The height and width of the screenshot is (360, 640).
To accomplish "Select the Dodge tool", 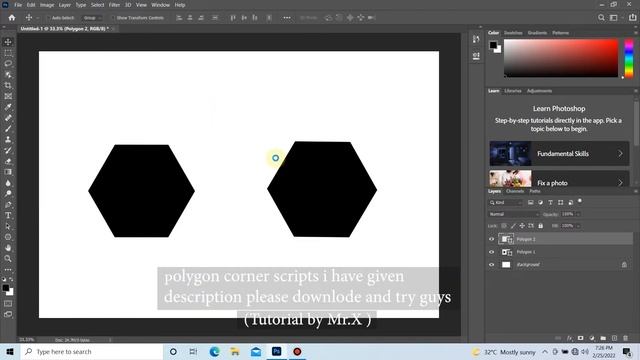I will tap(8, 193).
